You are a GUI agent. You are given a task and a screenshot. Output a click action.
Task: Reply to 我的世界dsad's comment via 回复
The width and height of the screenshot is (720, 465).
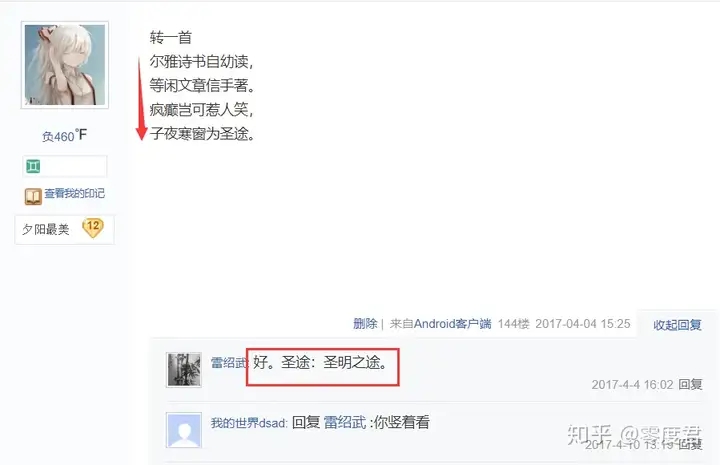click(x=690, y=444)
